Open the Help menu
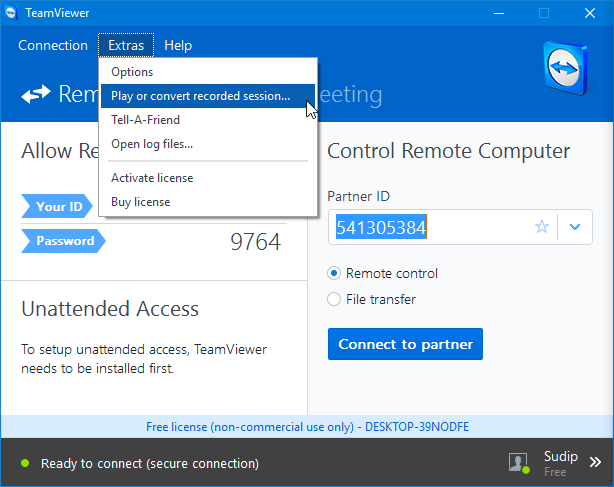 178,45
